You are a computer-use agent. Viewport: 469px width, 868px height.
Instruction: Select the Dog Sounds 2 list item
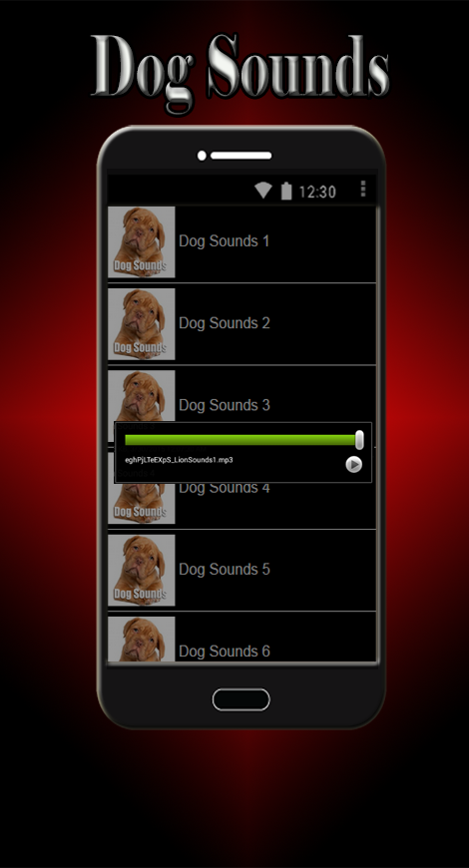tap(241, 324)
